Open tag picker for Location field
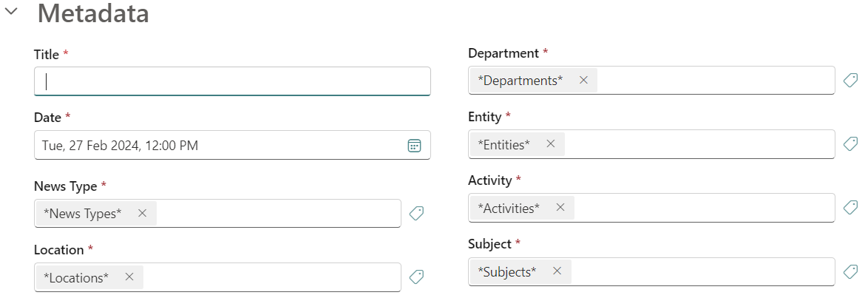This screenshot has width=868, height=298. (x=417, y=277)
